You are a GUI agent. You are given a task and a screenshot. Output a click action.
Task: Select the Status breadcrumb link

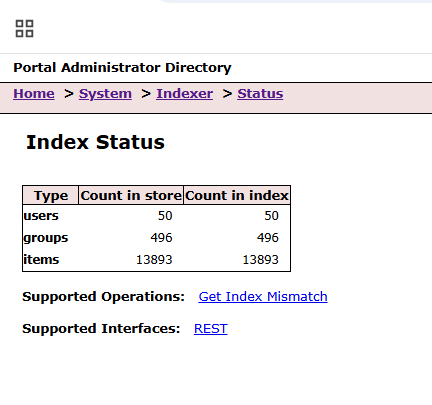pos(260,94)
